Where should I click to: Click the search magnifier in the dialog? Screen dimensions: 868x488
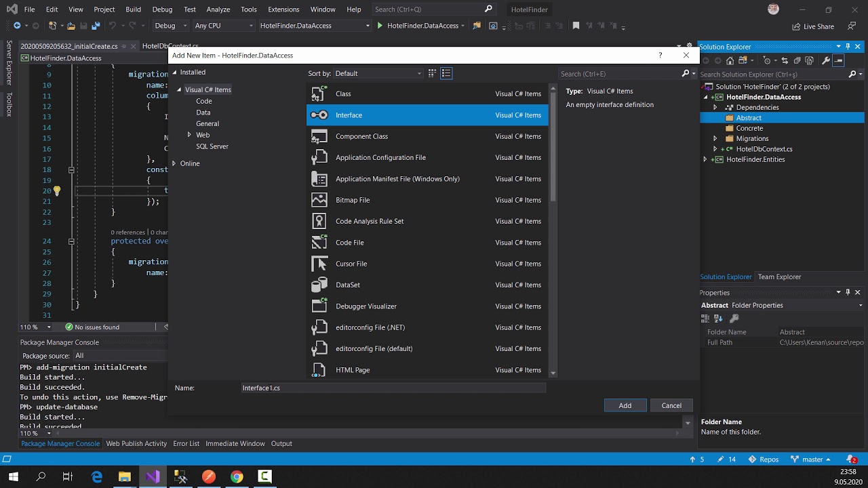coord(685,73)
